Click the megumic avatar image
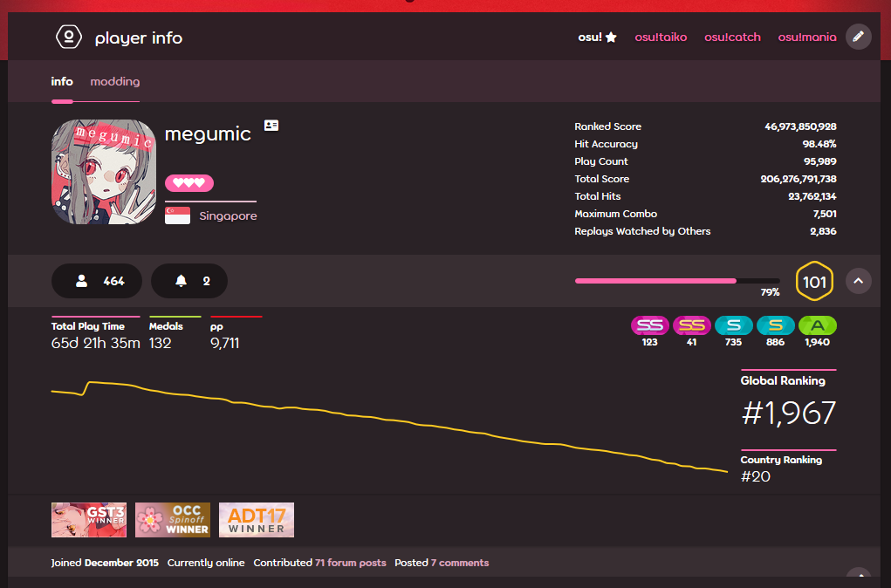This screenshot has width=891, height=588. pos(104,172)
